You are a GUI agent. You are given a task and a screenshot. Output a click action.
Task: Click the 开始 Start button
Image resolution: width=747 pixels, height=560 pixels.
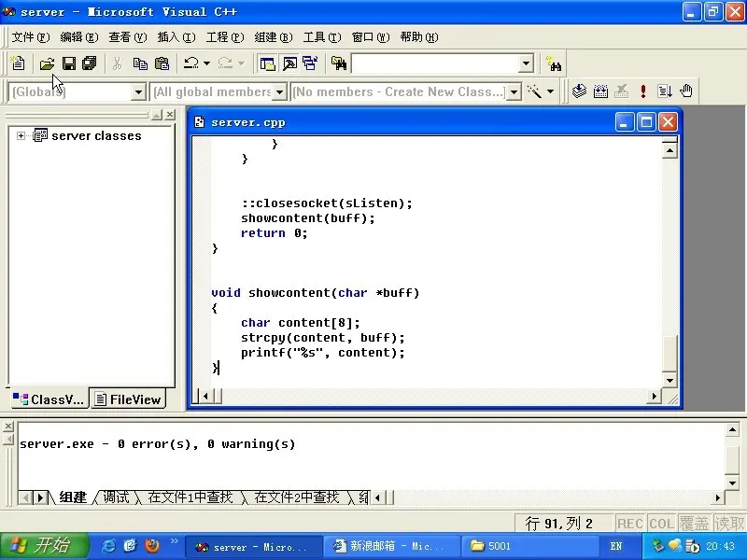(44, 546)
